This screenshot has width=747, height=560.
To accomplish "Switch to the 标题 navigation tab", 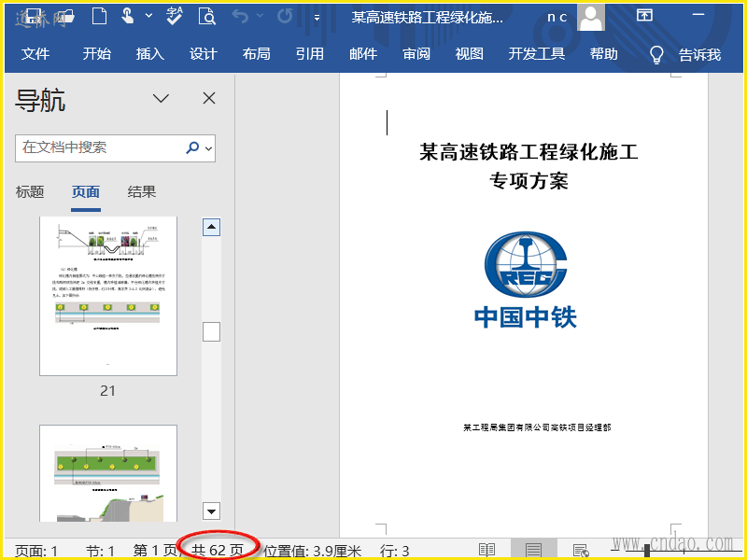I will coord(30,192).
